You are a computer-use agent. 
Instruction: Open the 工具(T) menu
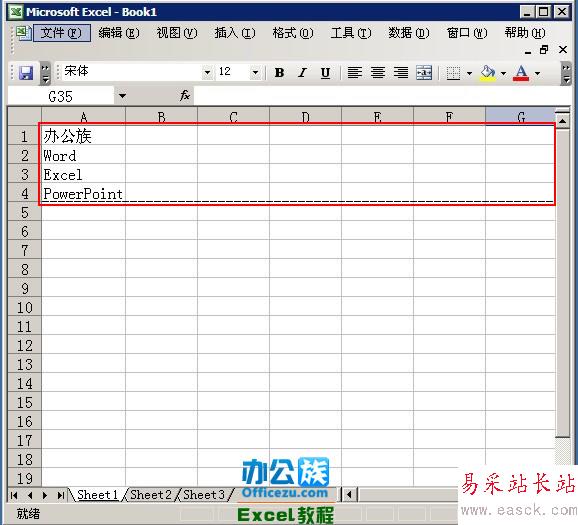click(351, 33)
